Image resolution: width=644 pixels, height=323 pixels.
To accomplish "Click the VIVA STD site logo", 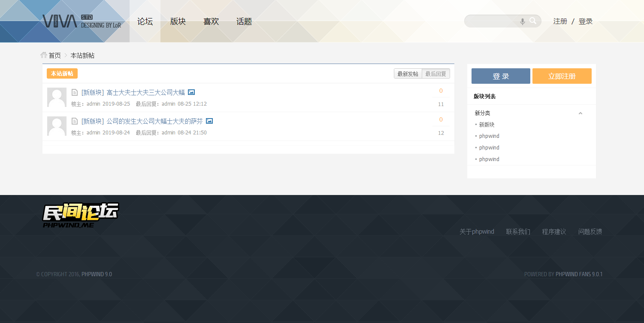I will pos(82,21).
